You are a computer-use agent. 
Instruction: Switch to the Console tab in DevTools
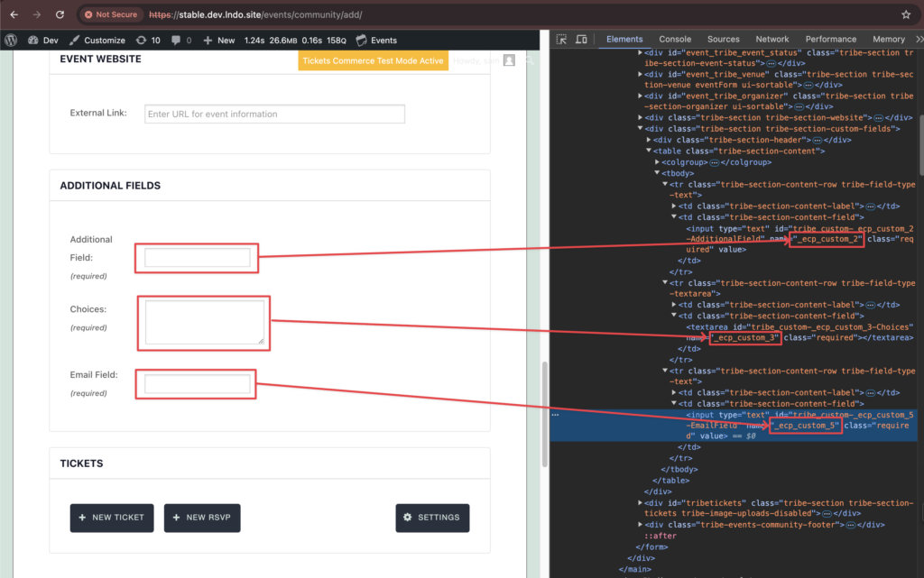tap(675, 40)
